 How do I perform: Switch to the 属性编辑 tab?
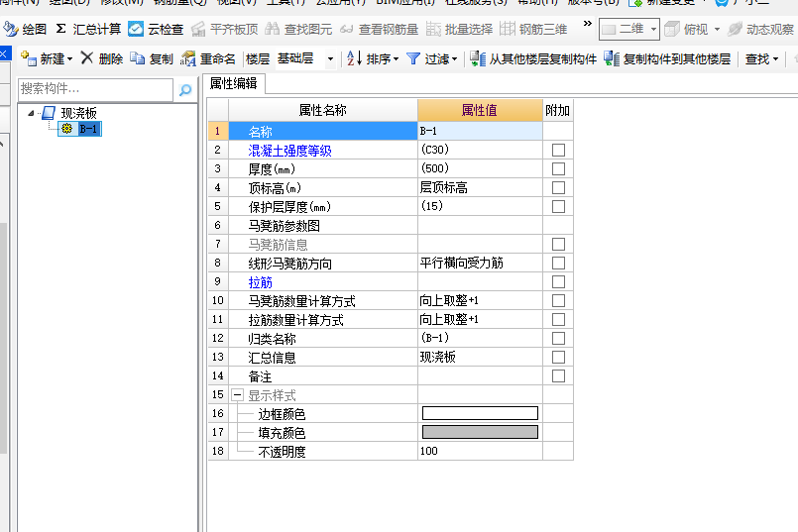click(234, 83)
